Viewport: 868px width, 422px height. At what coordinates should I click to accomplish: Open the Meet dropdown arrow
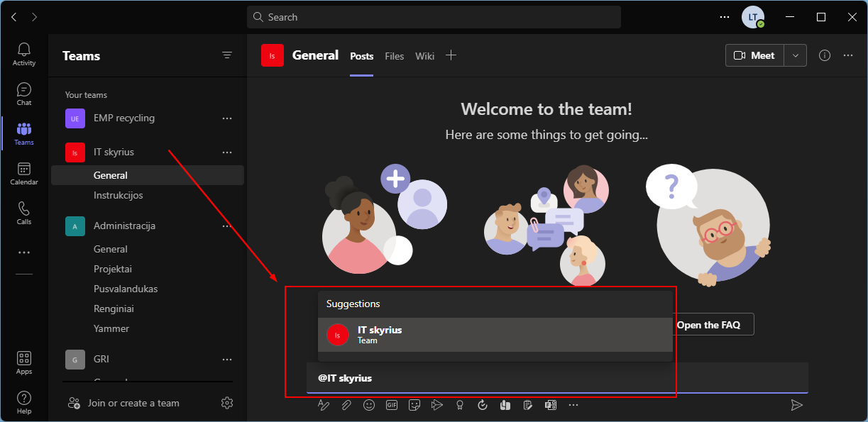pos(796,55)
